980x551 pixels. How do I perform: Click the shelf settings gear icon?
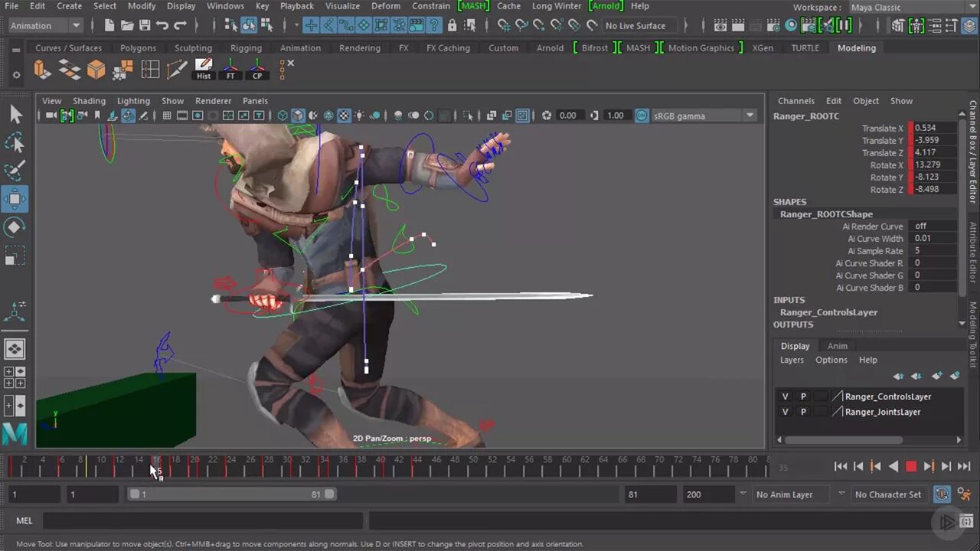pyautogui.click(x=16, y=75)
